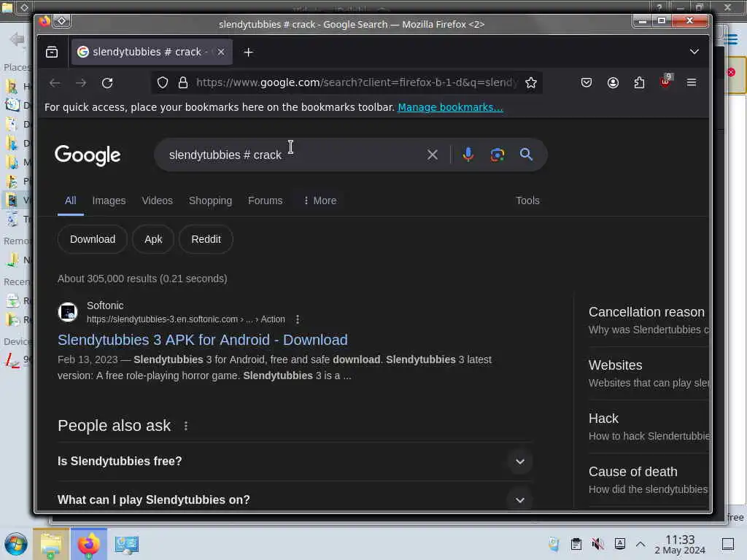Open 'Slendytubbies 3 APK for Android - Download' result

(203, 340)
